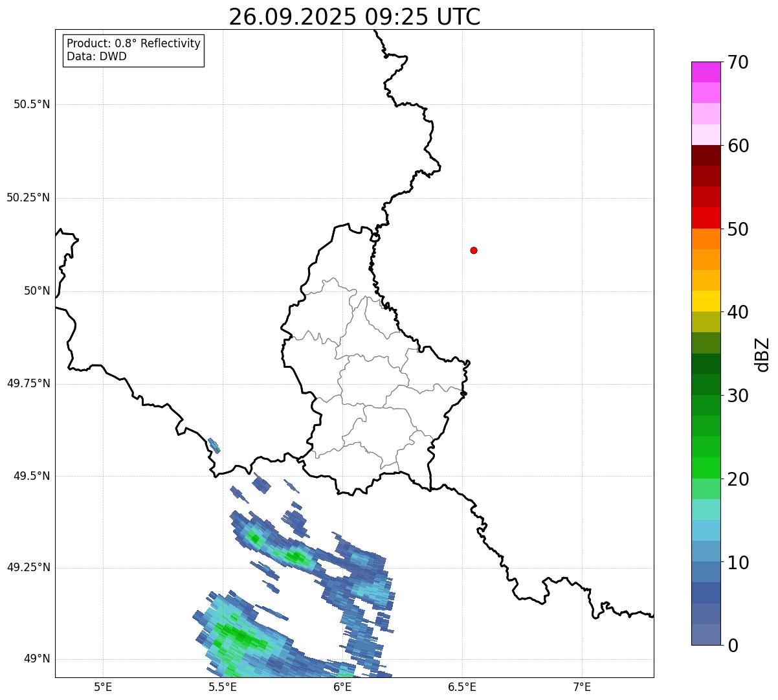
Task: Click the 50.25°N latitude label
Action: click(28, 198)
